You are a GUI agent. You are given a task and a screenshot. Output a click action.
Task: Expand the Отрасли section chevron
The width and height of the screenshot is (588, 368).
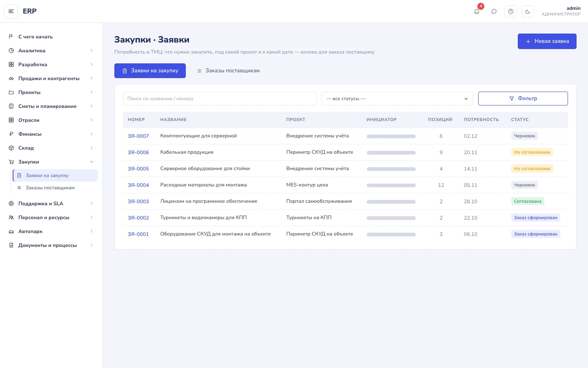pos(91,120)
